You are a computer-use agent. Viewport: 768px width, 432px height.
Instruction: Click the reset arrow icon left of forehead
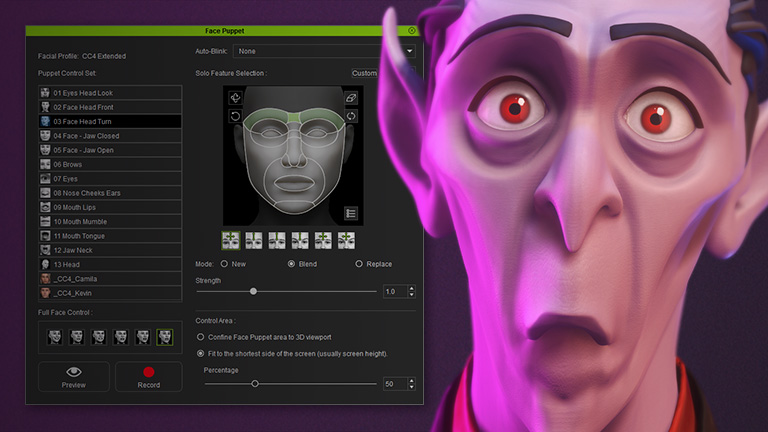click(x=235, y=116)
